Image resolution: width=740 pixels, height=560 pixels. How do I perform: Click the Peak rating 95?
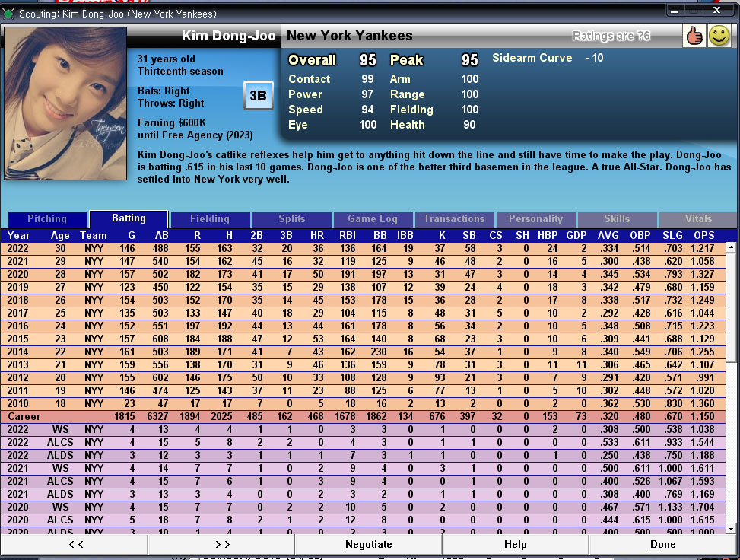[469, 60]
